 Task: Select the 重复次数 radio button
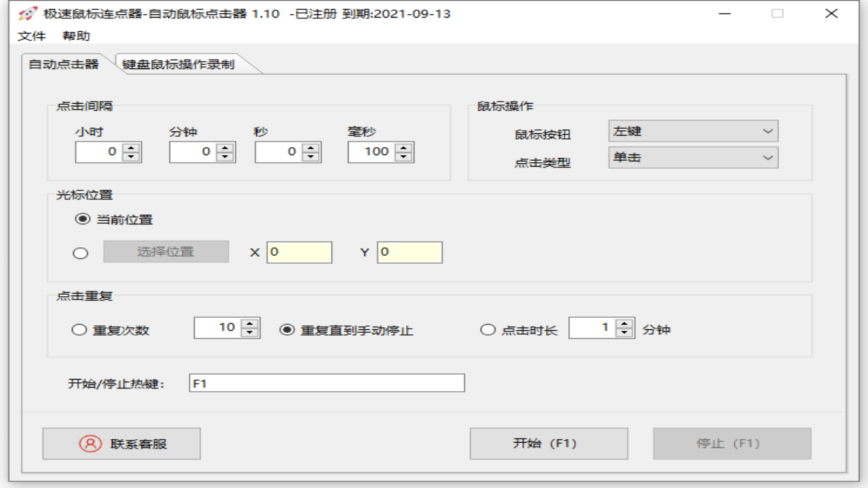79,330
